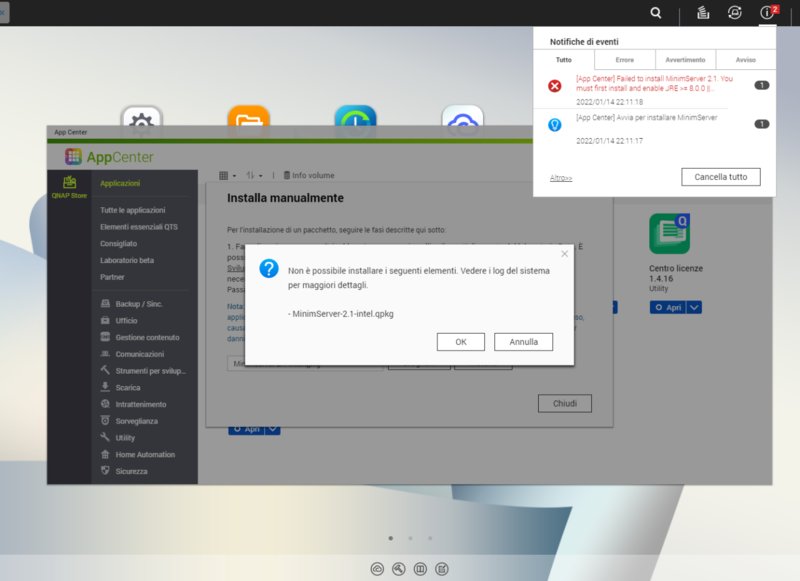The height and width of the screenshot is (581, 800).
Task: Go to the second desktop page dot
Action: [x=410, y=538]
